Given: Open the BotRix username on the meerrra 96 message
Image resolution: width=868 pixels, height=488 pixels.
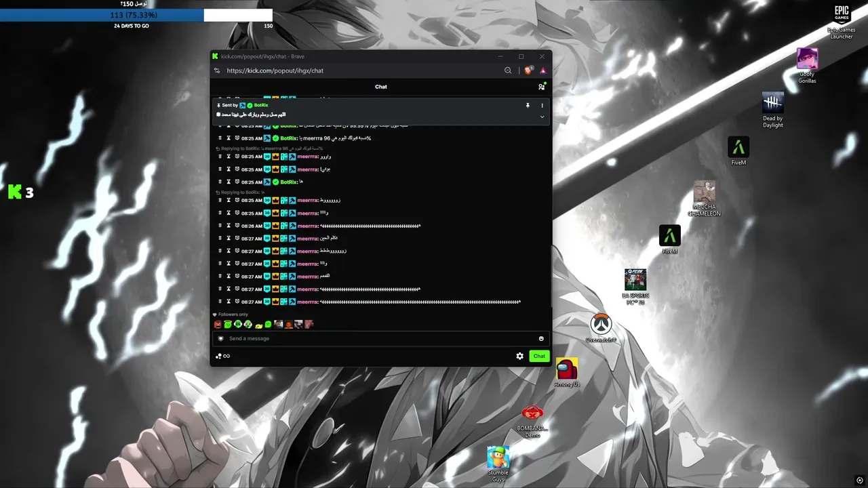Looking at the screenshot, I should pyautogui.click(x=288, y=138).
